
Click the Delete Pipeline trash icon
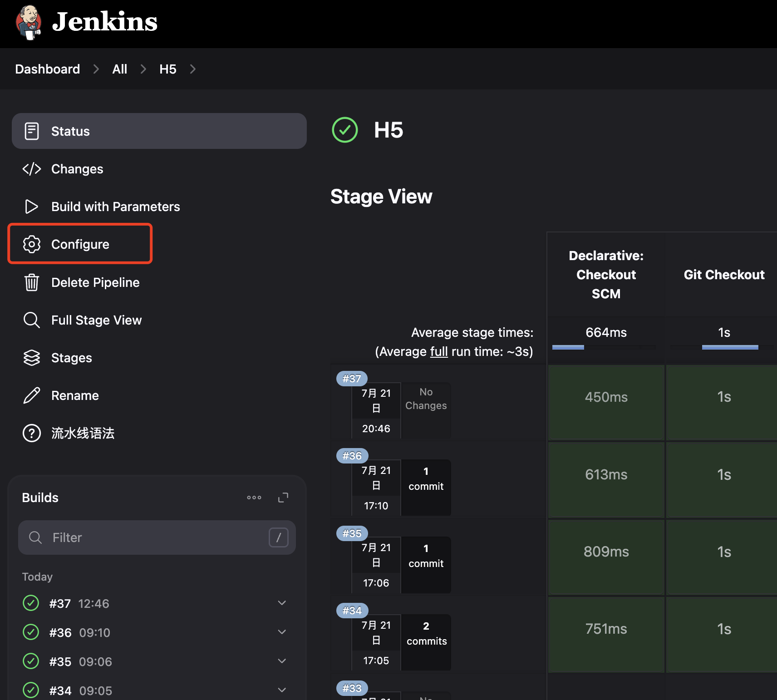pos(32,282)
